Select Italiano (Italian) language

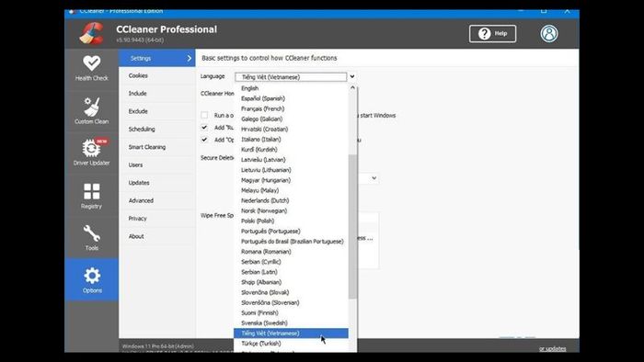coord(292,140)
